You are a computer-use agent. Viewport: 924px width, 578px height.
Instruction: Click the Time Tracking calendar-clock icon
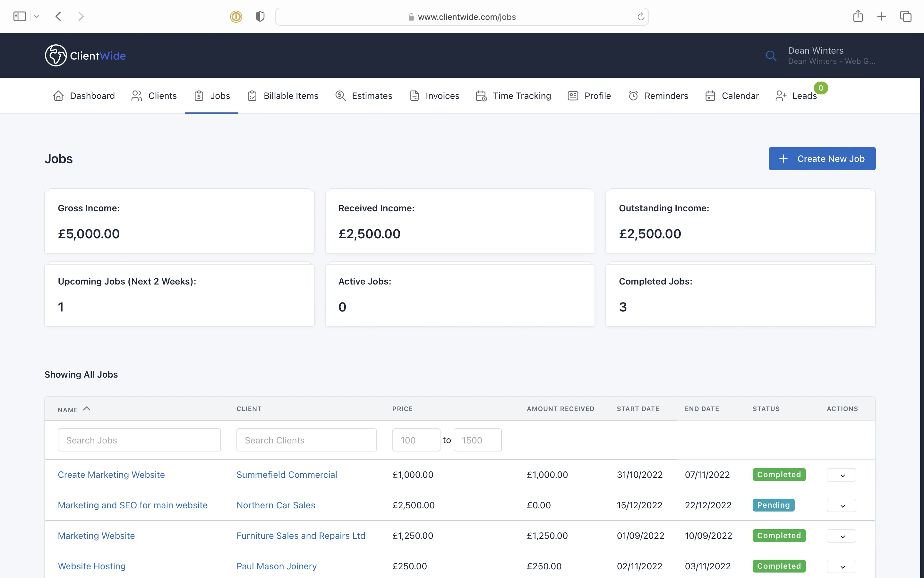tap(481, 96)
